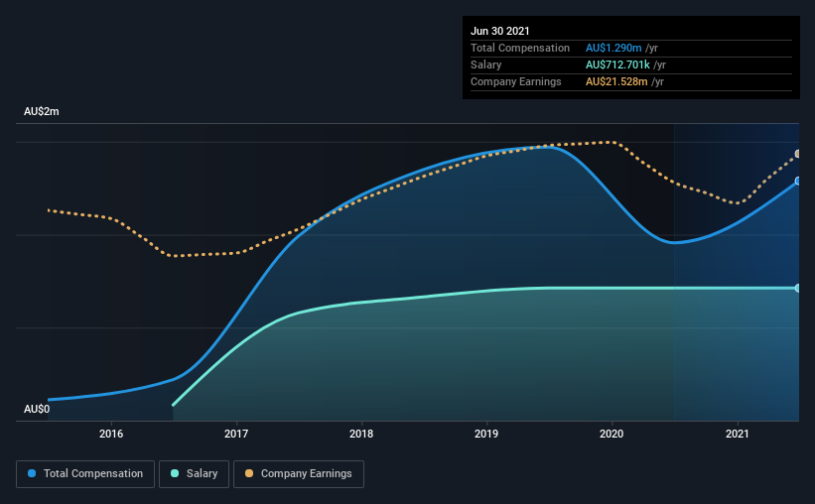Click the 2019 x-axis label
The height and width of the screenshot is (504, 815).
tap(486, 434)
